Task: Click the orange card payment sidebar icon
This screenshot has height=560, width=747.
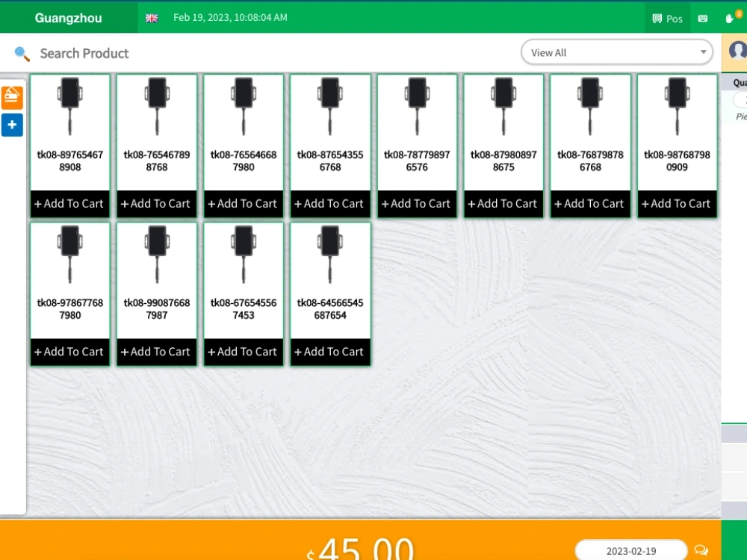Action: tap(12, 97)
